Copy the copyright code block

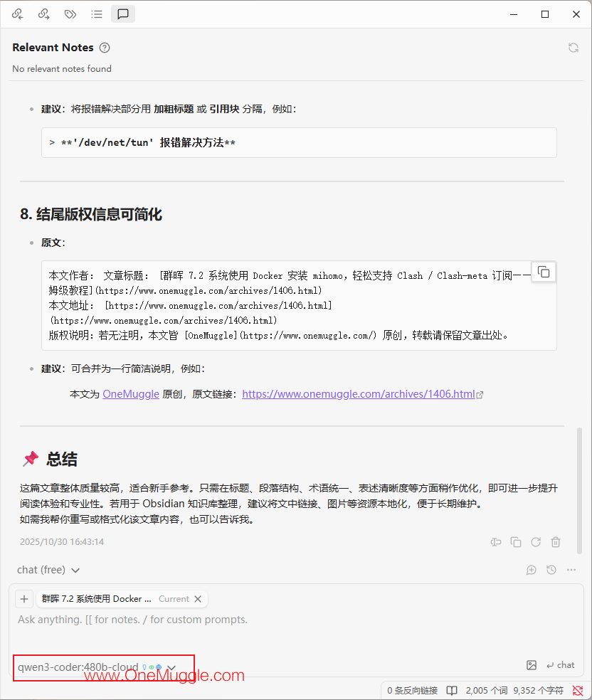(x=544, y=272)
